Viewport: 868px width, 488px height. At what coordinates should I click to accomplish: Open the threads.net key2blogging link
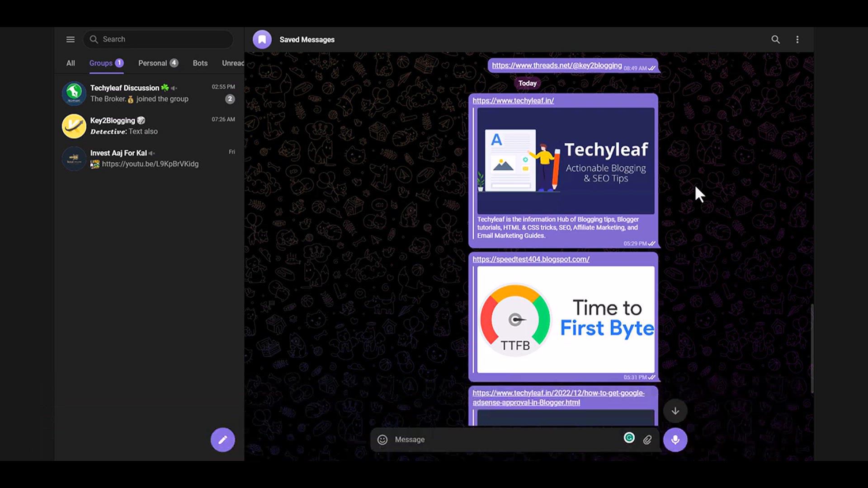pyautogui.click(x=557, y=66)
